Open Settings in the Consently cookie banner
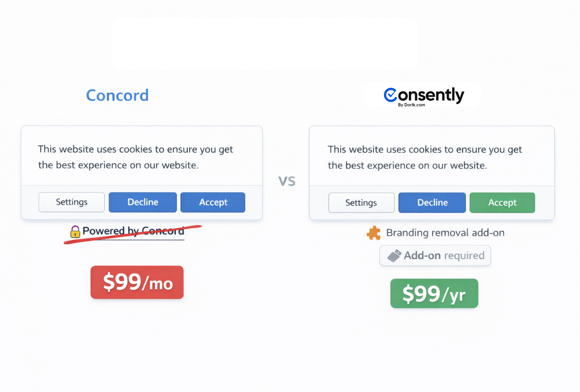This screenshot has height=392, width=580. click(361, 203)
